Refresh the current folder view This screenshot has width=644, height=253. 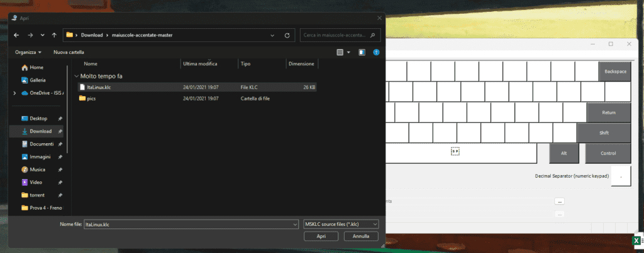(x=287, y=35)
